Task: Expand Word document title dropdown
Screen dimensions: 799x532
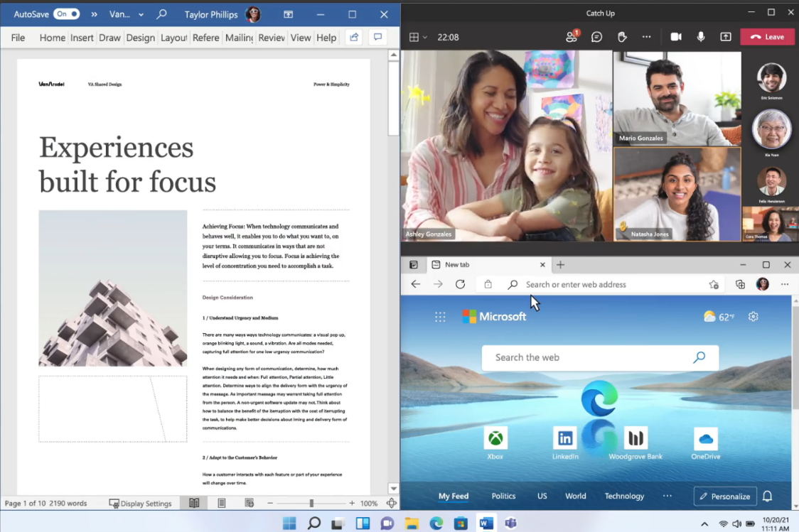Action: pyautogui.click(x=141, y=14)
